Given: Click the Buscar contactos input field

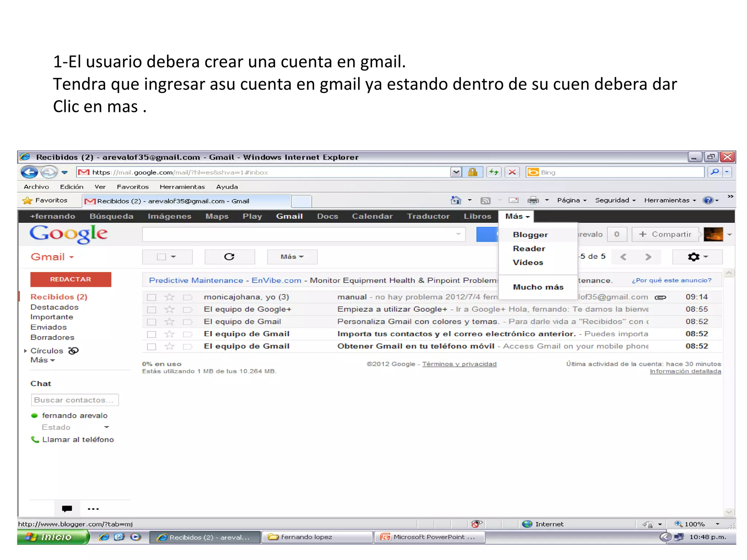Looking at the screenshot, I should [x=75, y=400].
